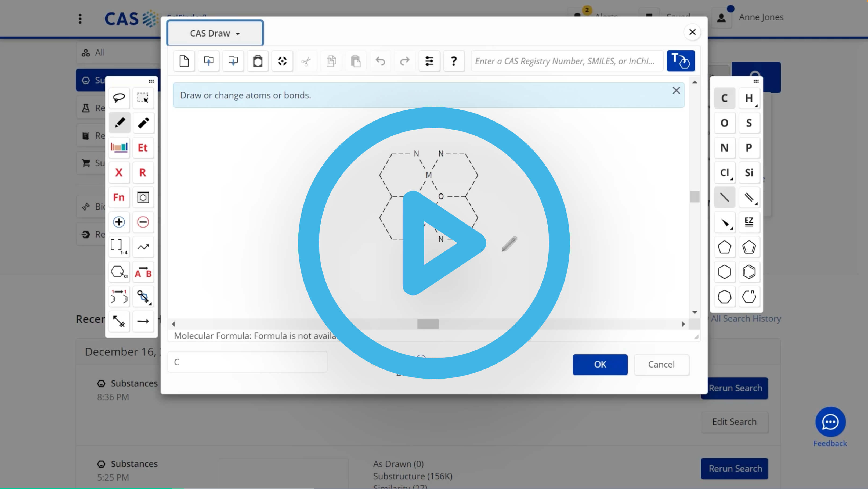Click the convert text to structure button
The image size is (868, 489).
(x=681, y=61)
